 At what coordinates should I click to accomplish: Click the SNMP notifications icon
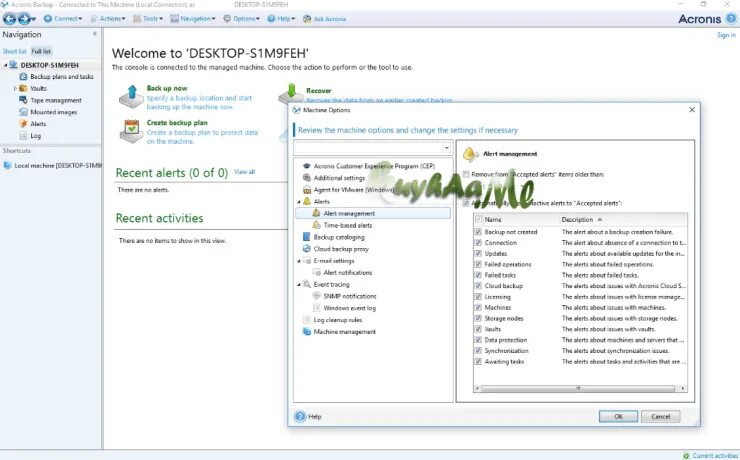click(x=317, y=296)
